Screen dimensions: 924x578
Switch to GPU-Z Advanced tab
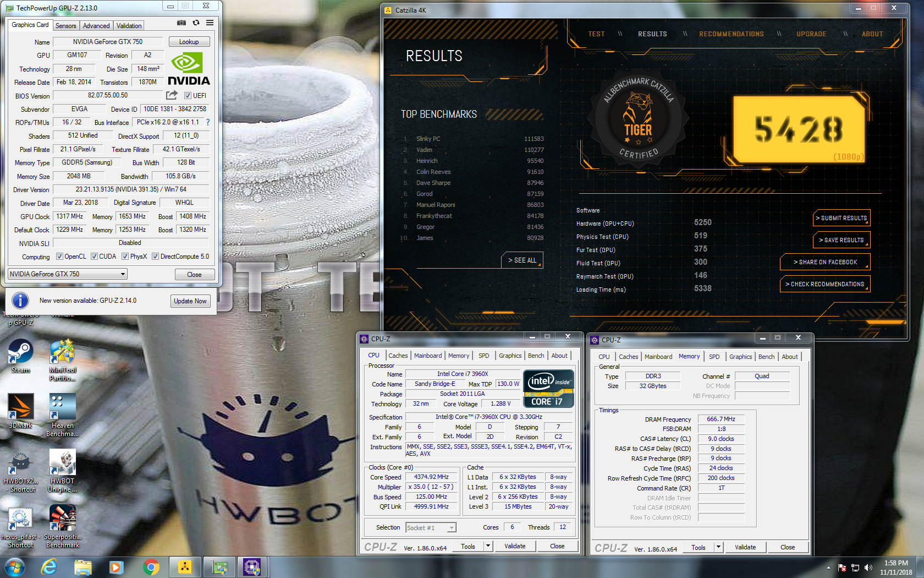[96, 26]
